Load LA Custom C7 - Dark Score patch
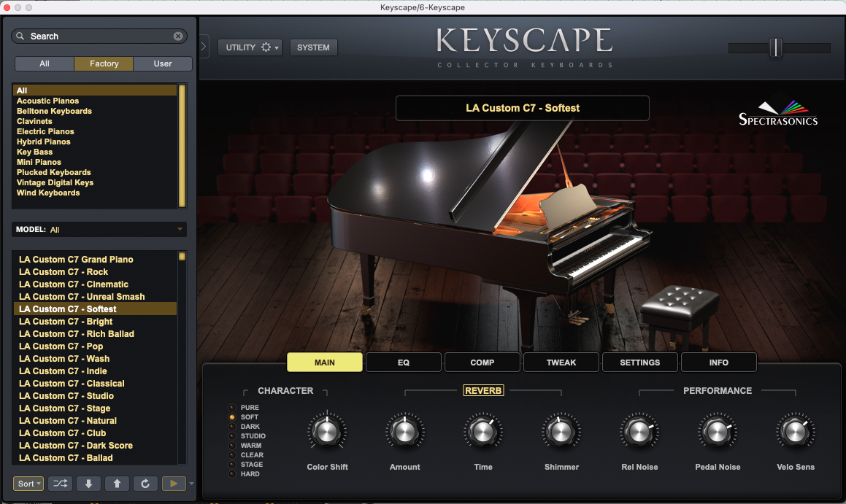The height and width of the screenshot is (504, 846). 75,445
